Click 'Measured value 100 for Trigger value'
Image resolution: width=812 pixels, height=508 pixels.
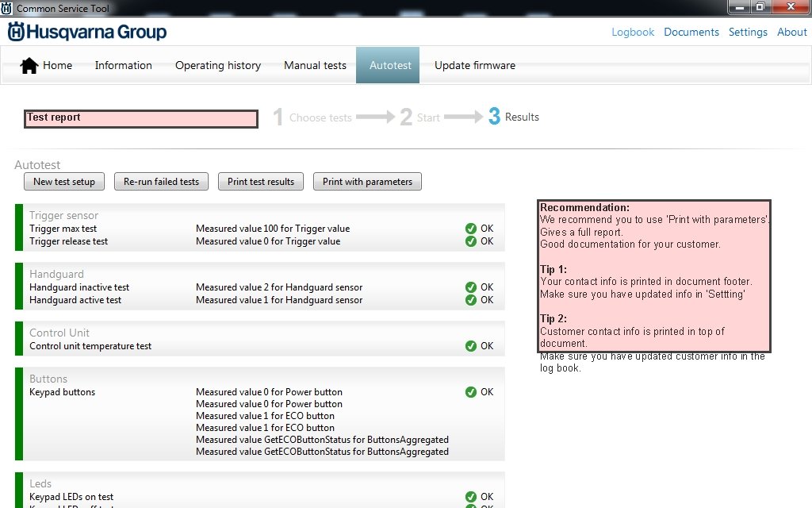coord(273,229)
